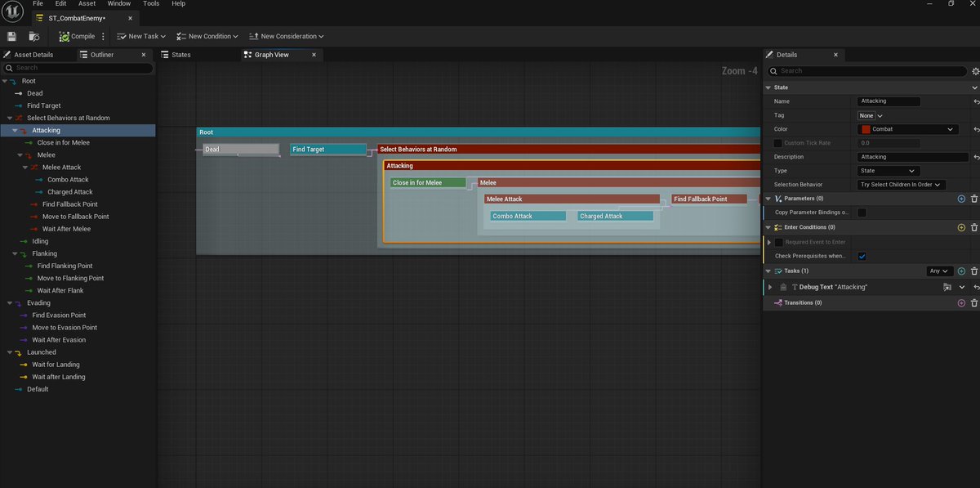Viewport: 980px width, 488px height.
Task: Click the Dead node in graph
Action: click(240, 150)
